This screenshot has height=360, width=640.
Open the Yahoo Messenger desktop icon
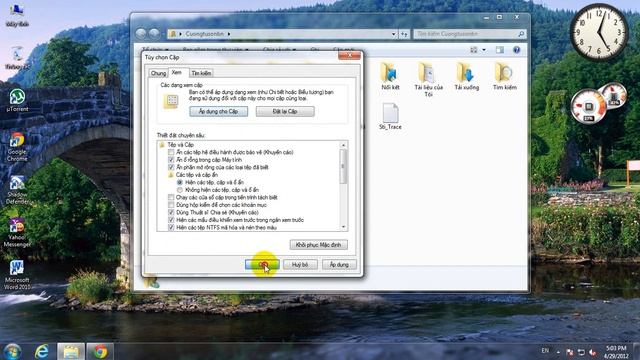point(17,233)
